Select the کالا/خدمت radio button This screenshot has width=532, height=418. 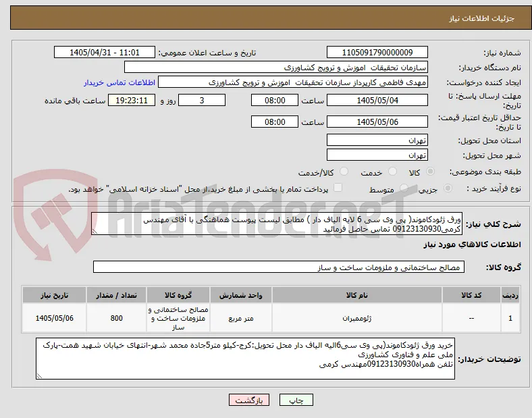click(344, 172)
